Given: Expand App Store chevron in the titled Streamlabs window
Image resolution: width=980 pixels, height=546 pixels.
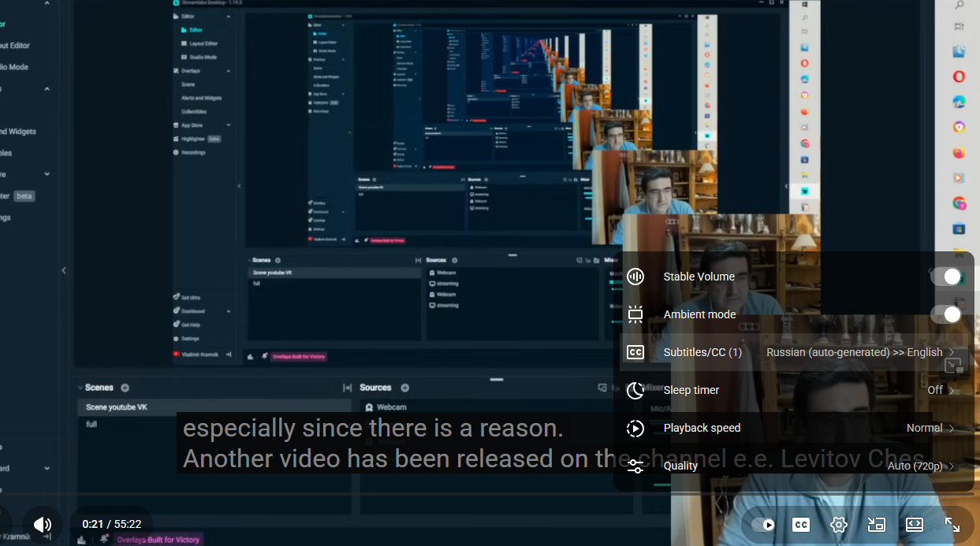Looking at the screenshot, I should pos(229,125).
